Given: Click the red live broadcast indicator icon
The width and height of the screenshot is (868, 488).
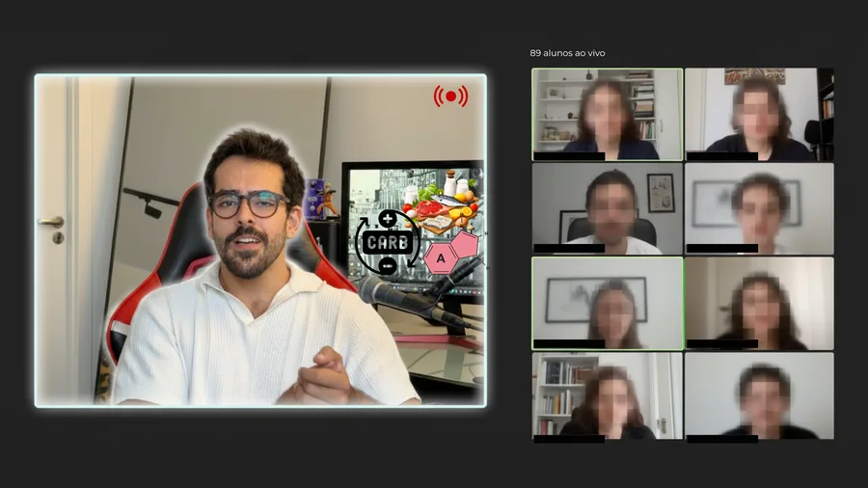Looking at the screenshot, I should [450, 96].
